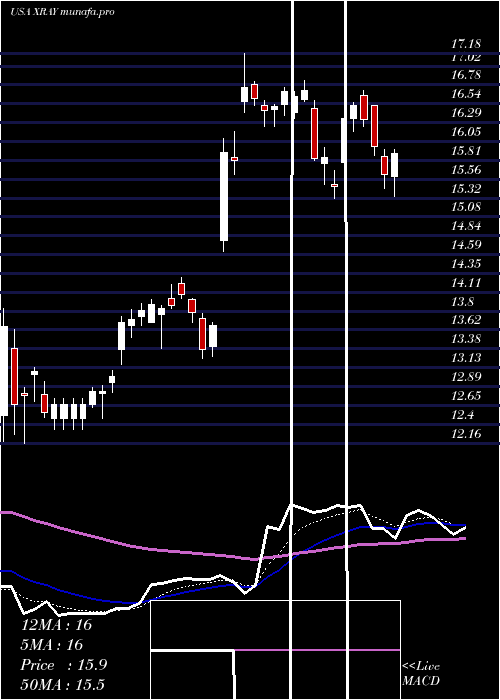
Task: Click the tall white gap-up candle near 15
Action: [x=224, y=196]
